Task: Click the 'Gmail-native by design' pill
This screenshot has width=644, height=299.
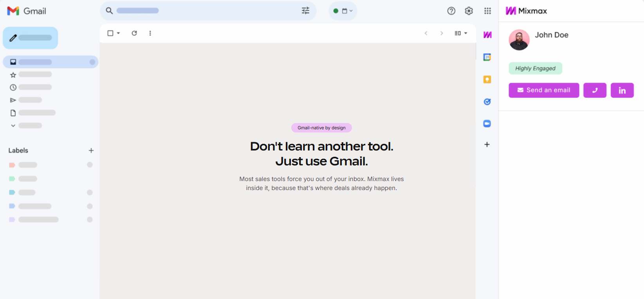Action: 321,128
